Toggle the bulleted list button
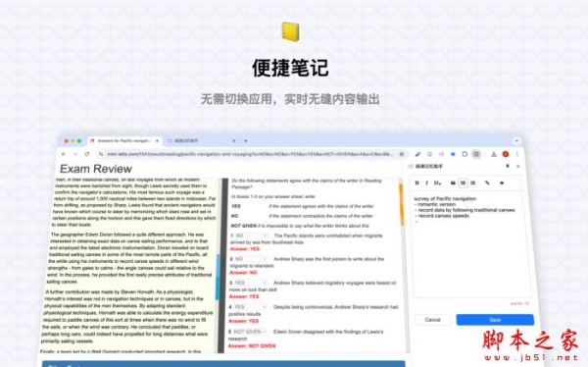The width and height of the screenshot is (588, 367). 464,183
